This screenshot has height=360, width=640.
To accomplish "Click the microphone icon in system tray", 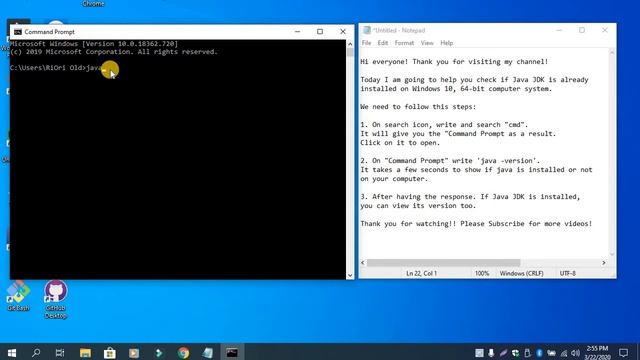I will (491, 353).
